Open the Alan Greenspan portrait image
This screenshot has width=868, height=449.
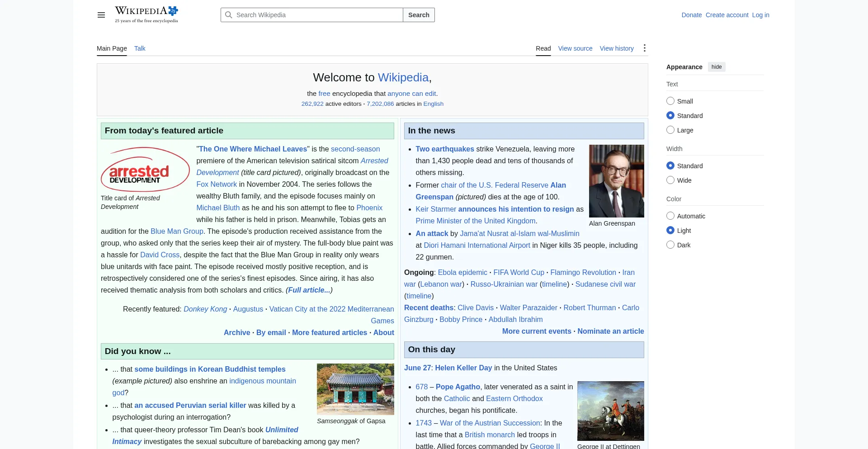tap(617, 181)
